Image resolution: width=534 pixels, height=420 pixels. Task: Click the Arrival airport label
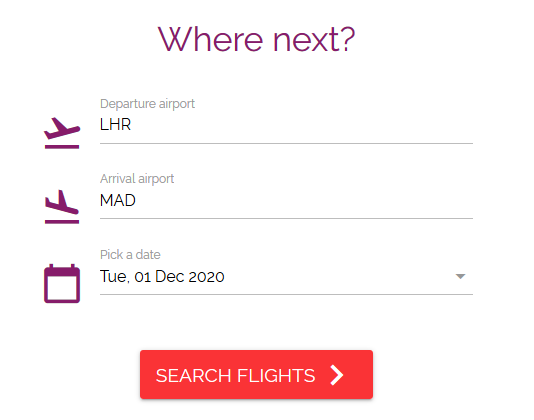tap(137, 179)
